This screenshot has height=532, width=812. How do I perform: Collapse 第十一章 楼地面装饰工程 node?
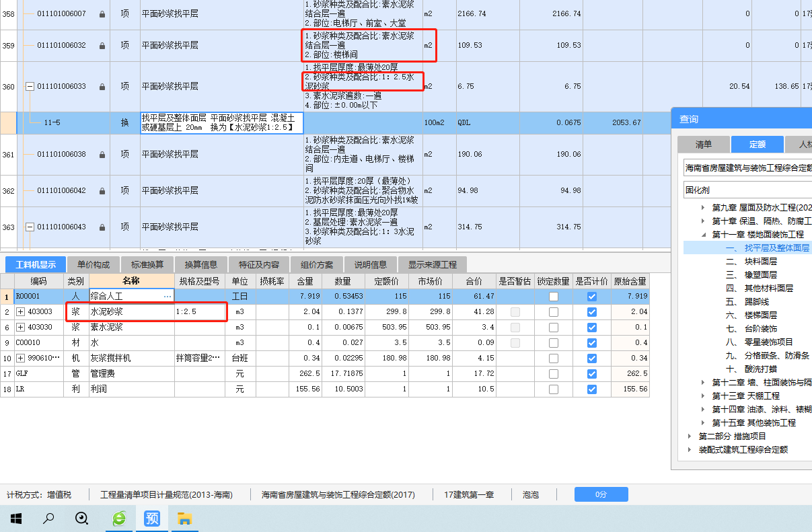pos(704,235)
